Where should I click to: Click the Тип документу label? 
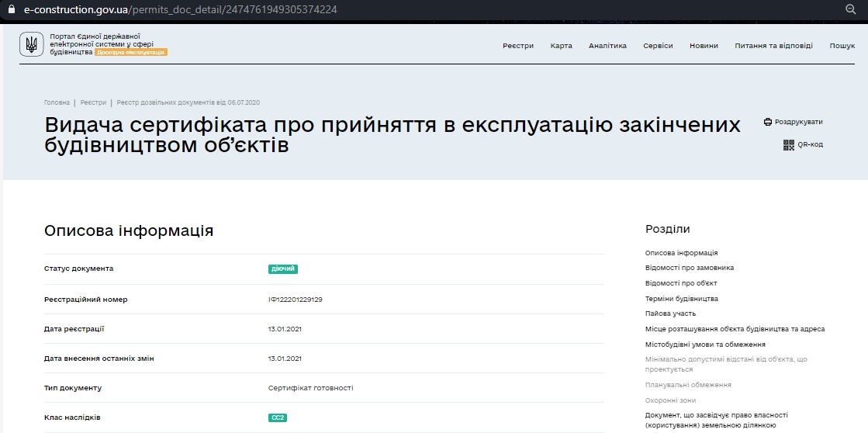(73, 387)
